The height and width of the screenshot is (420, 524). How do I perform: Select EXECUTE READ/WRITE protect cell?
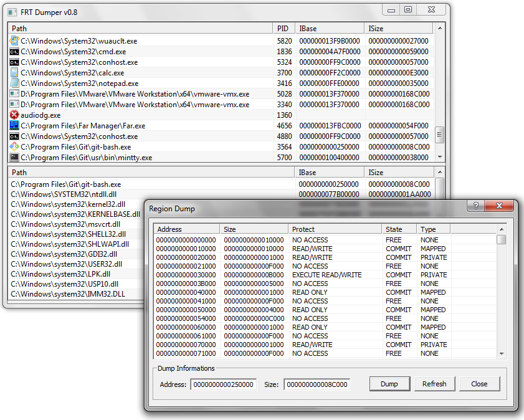(327, 275)
